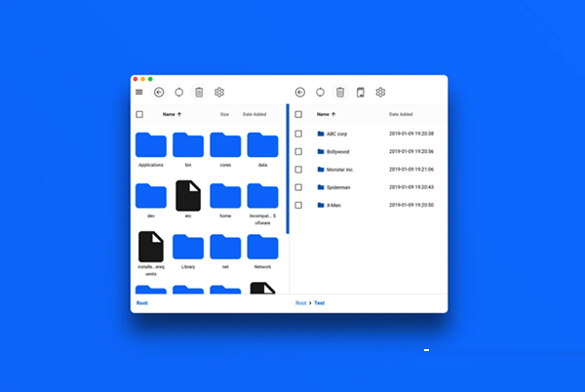Screen dimensions: 585x392
Task: Go back using left pane back arrow
Action: click(159, 92)
